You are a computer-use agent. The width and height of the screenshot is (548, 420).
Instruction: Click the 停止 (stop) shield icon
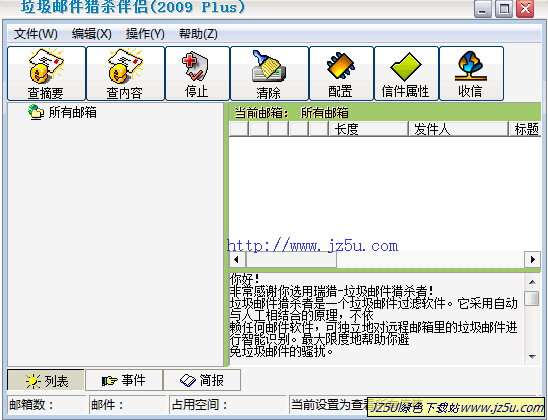197,73
